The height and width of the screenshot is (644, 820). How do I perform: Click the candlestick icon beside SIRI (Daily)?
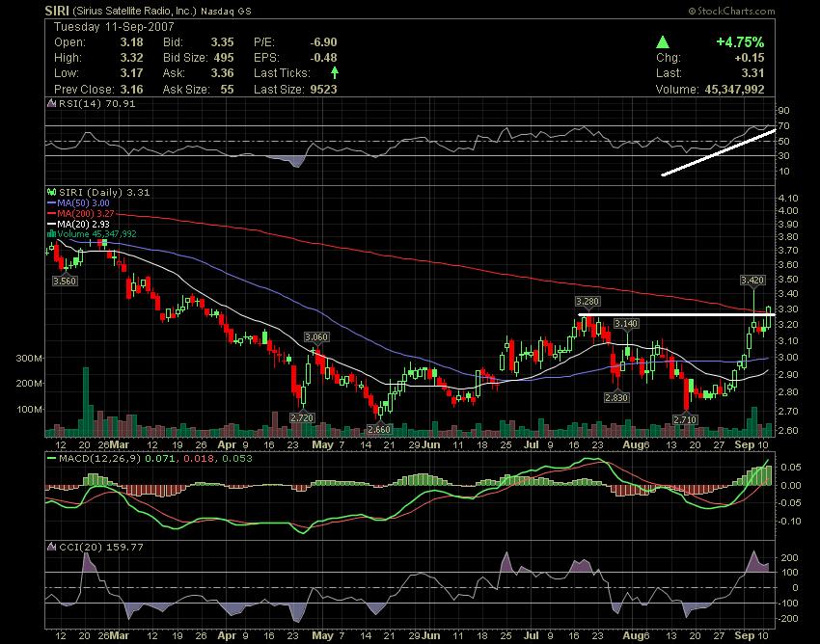[51, 192]
